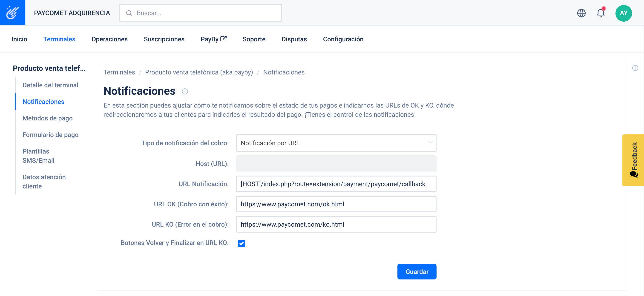This screenshot has width=644, height=296.
Task: Expand Tipo de notificación del cobro dropdown
Action: pyautogui.click(x=336, y=143)
